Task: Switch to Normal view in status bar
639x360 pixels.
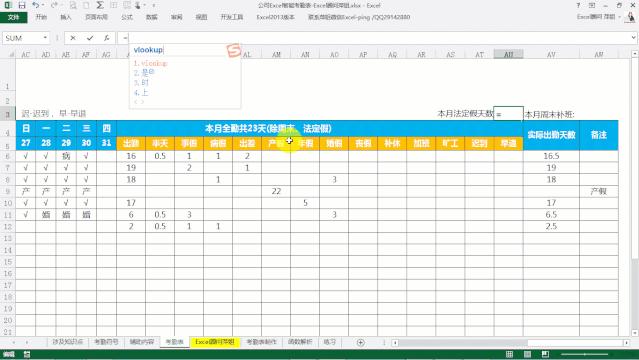Action: pos(509,354)
